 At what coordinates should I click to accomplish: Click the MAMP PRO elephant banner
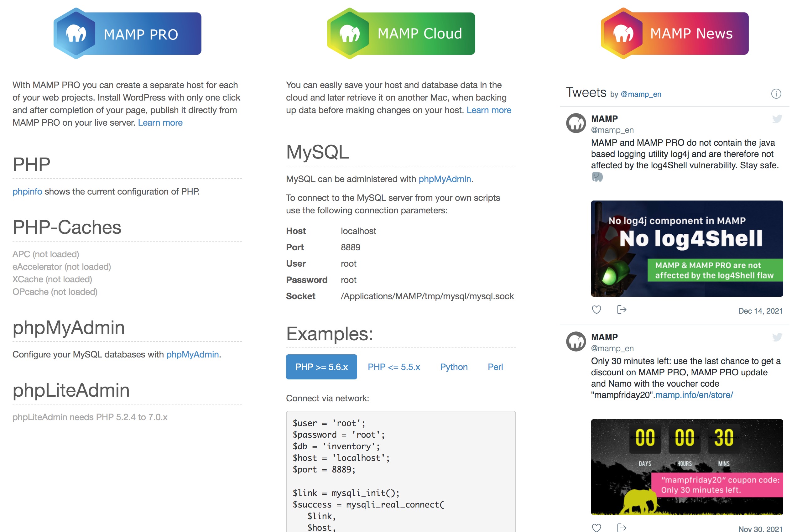point(127,34)
